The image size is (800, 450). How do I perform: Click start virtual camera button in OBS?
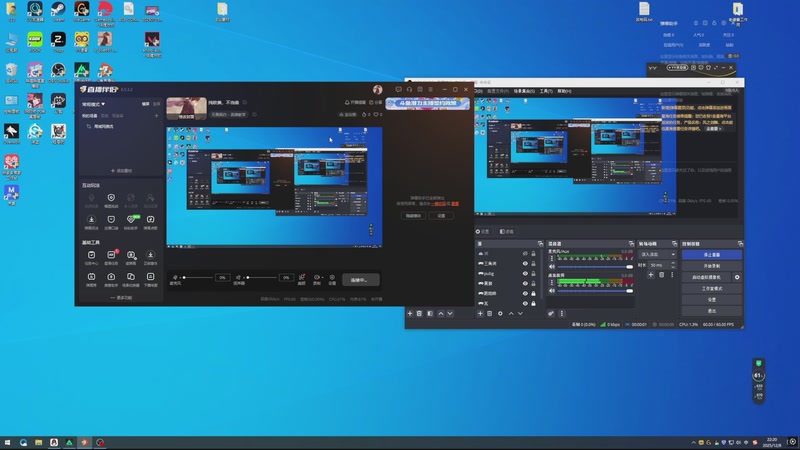tap(706, 277)
